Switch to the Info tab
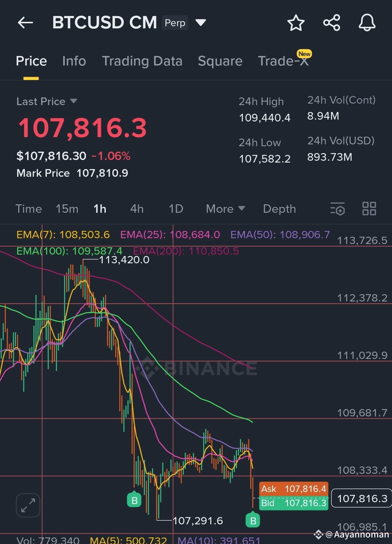This screenshot has width=392, height=544. point(74,61)
